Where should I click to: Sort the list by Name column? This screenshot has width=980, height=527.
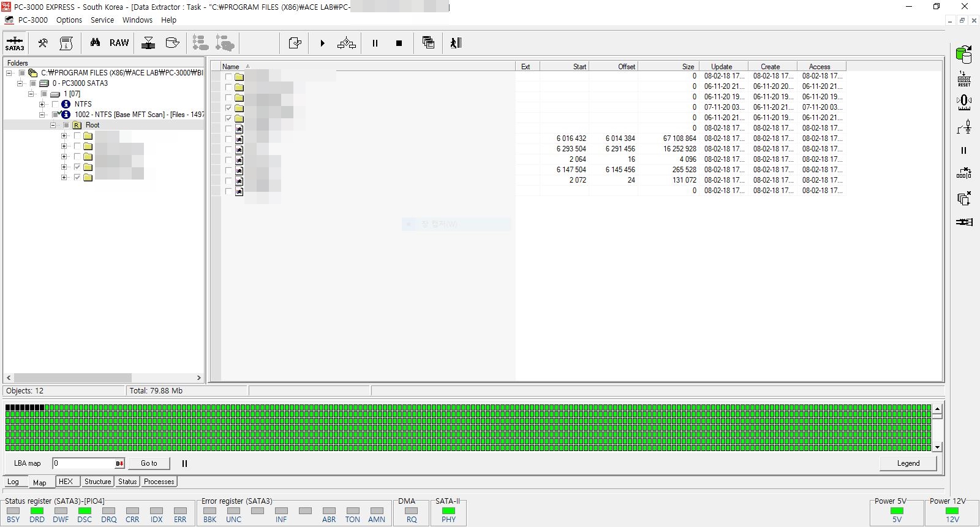coord(367,67)
